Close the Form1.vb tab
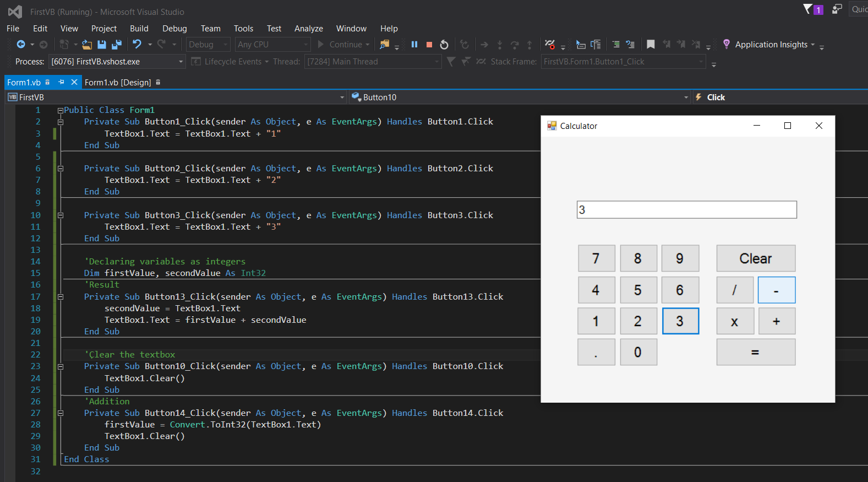The image size is (868, 482). click(x=74, y=82)
